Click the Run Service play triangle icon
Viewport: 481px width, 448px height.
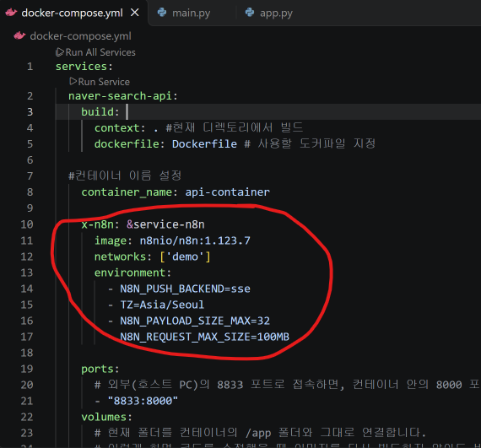tap(73, 81)
